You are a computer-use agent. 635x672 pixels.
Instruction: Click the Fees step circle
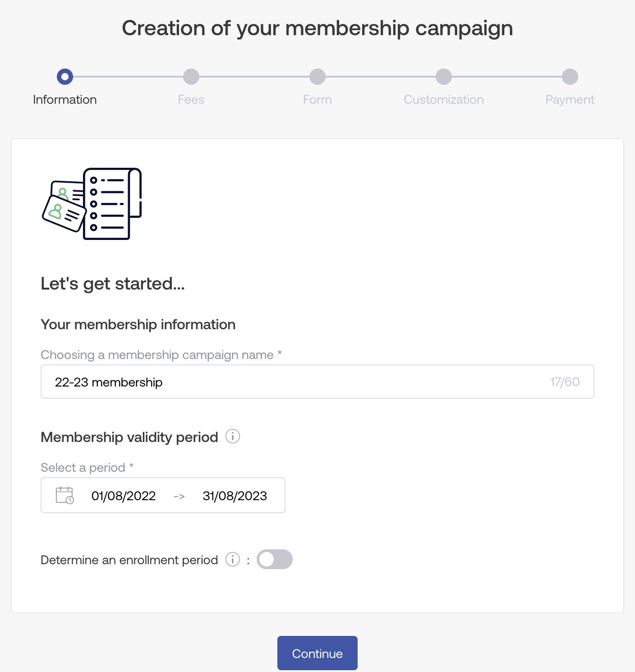(x=191, y=77)
